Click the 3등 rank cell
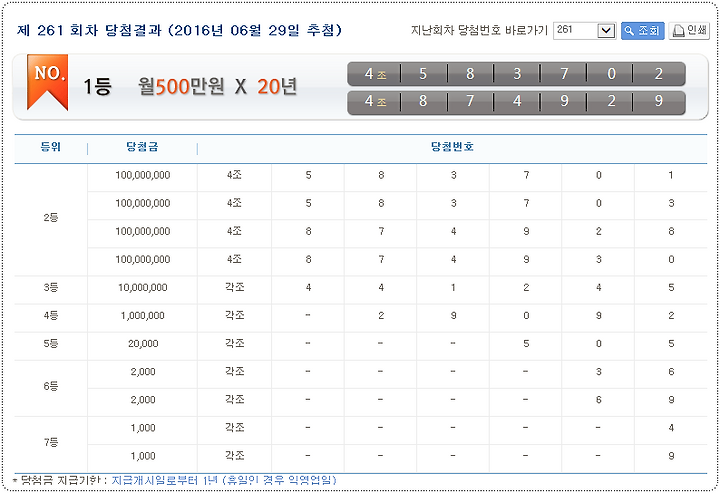This screenshot has width=720, height=493. click(51, 288)
